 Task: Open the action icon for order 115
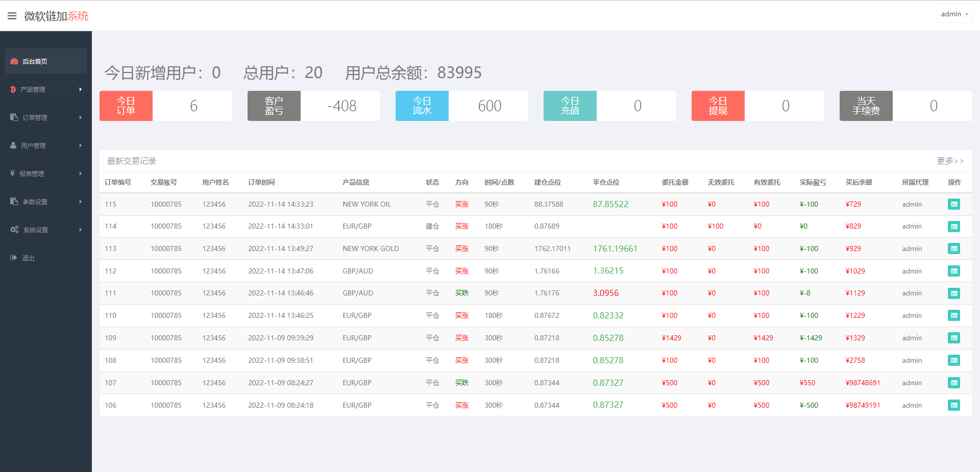[954, 204]
